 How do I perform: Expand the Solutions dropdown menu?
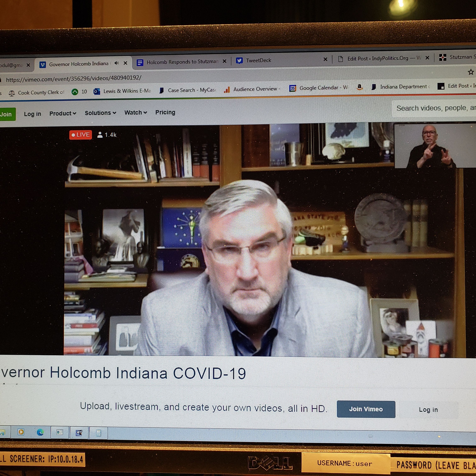tap(100, 113)
